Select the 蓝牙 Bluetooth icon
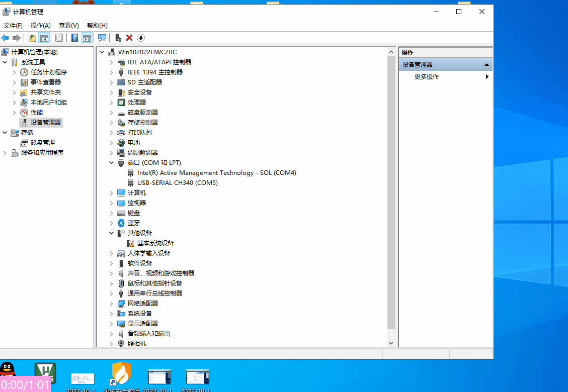 click(121, 223)
